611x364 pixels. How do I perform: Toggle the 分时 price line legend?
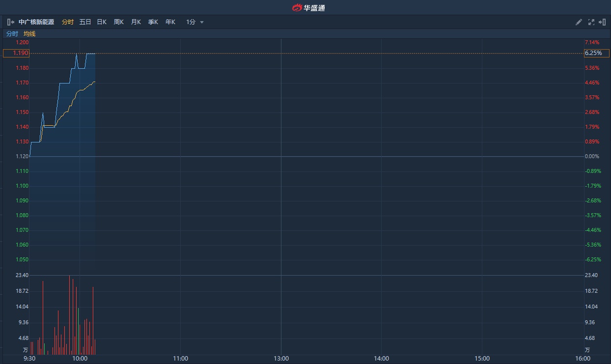tap(12, 34)
